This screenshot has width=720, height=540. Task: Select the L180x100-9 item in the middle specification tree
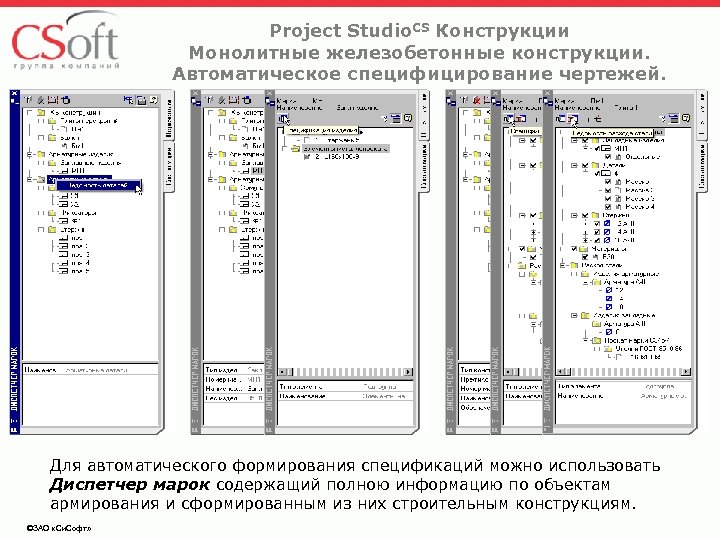(x=337, y=157)
